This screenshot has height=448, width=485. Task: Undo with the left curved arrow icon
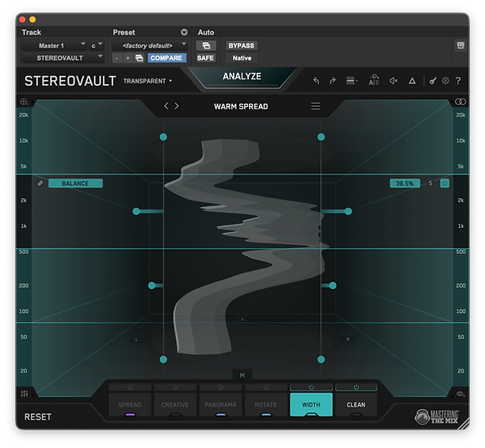pos(316,81)
